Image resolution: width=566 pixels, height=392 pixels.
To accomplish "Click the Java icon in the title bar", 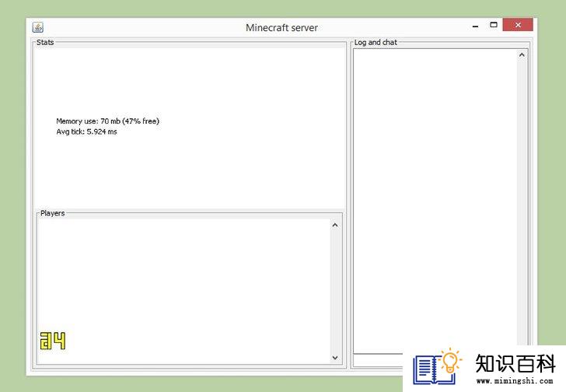I will pyautogui.click(x=38, y=27).
